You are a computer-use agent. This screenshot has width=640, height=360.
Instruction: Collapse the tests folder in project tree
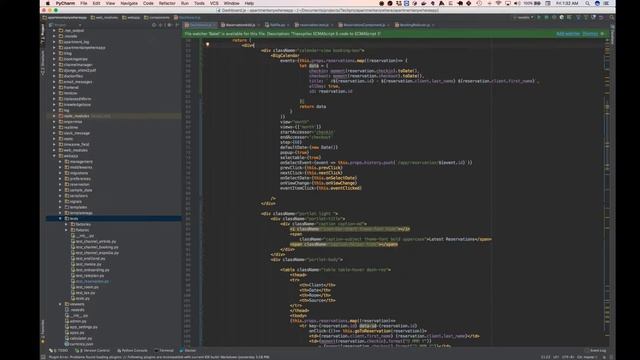click(x=60, y=219)
